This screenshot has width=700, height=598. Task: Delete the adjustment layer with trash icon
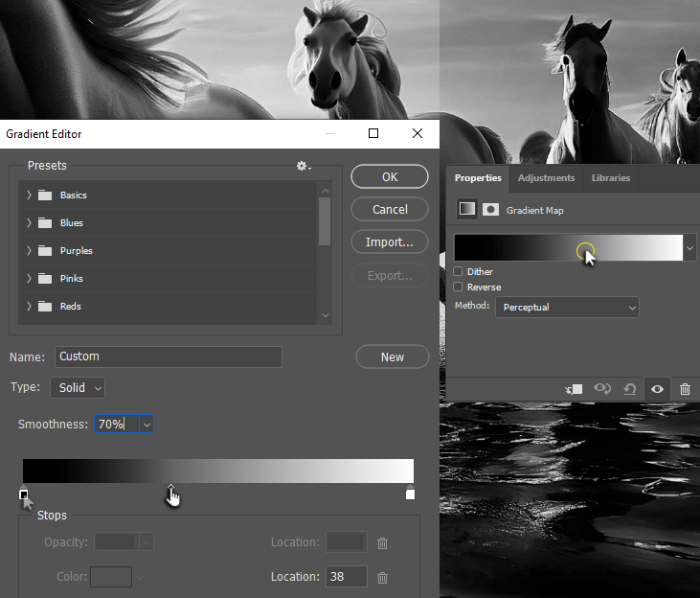(x=685, y=389)
